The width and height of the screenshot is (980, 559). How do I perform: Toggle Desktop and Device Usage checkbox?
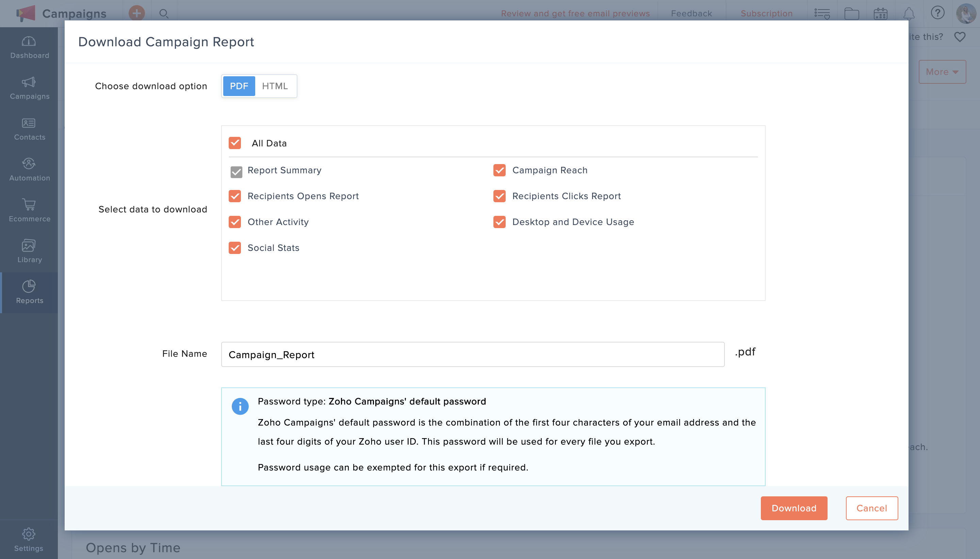tap(499, 222)
